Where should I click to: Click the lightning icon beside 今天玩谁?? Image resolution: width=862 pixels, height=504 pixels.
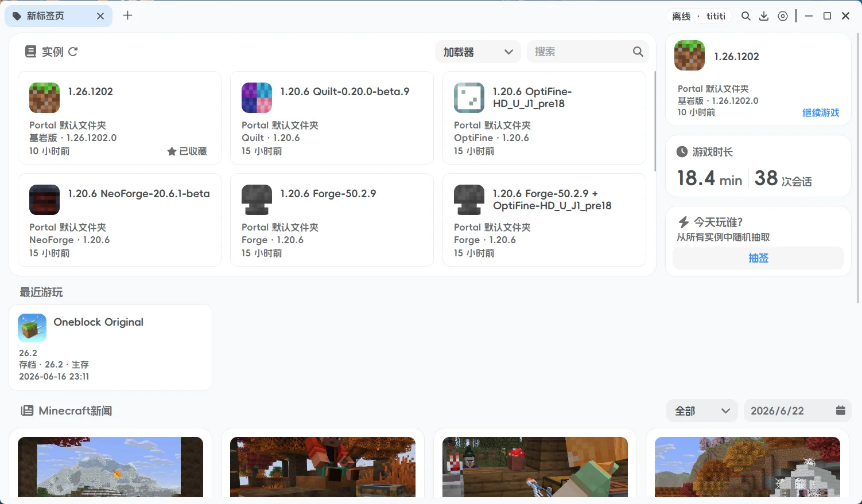pos(684,222)
